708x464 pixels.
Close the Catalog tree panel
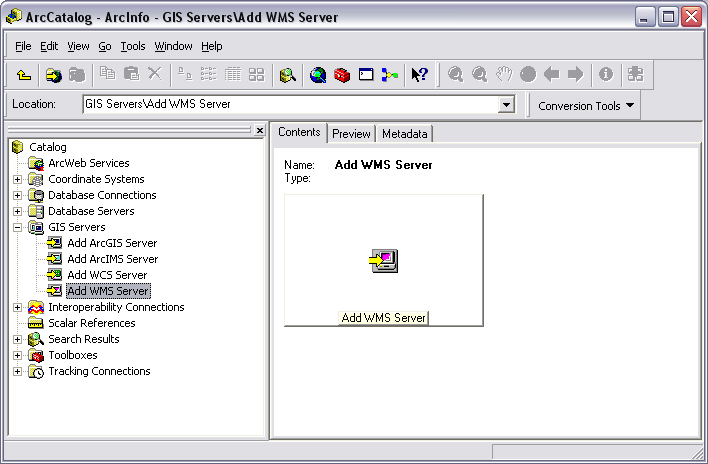pyautogui.click(x=260, y=130)
